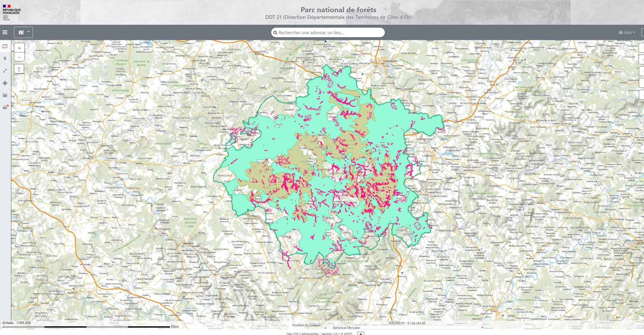Viewport: 644px width, 335px height.
Task: Open the Aide menu
Action: pyautogui.click(x=627, y=33)
